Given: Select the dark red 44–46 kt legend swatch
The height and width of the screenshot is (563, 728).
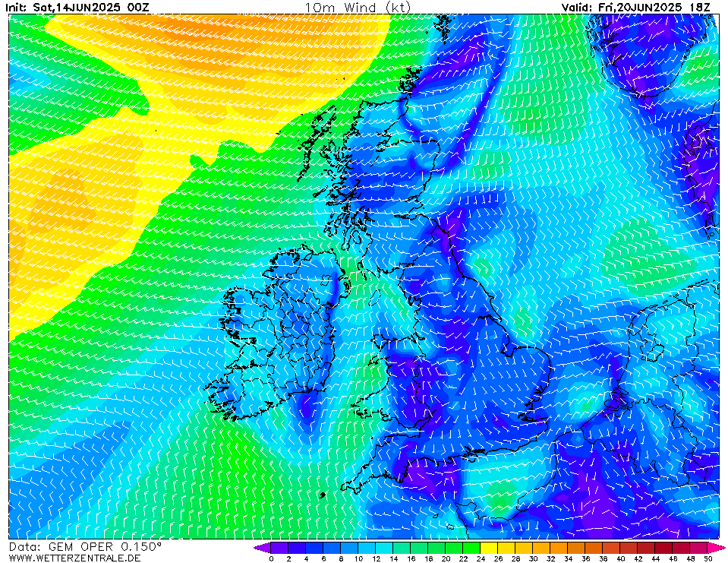Looking at the screenshot, I should click(663, 547).
